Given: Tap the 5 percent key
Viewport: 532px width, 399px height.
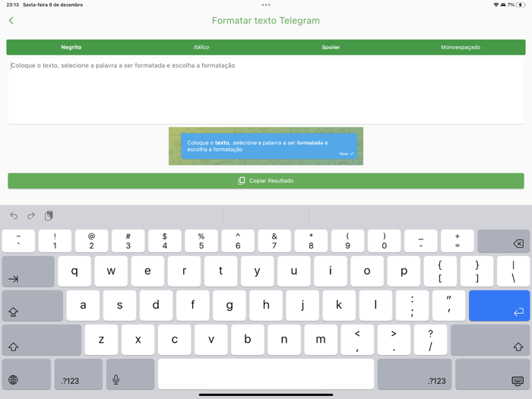Looking at the screenshot, I should pyautogui.click(x=201, y=241).
